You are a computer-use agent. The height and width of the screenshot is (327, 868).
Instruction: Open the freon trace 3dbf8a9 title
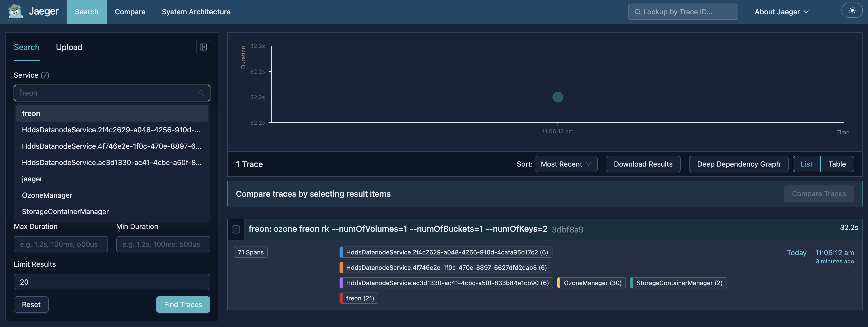click(x=416, y=229)
